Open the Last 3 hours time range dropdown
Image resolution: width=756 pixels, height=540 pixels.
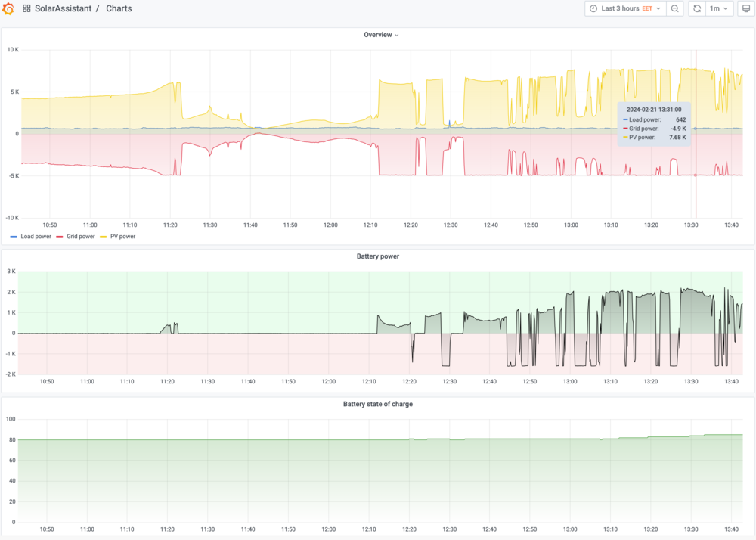pyautogui.click(x=626, y=9)
